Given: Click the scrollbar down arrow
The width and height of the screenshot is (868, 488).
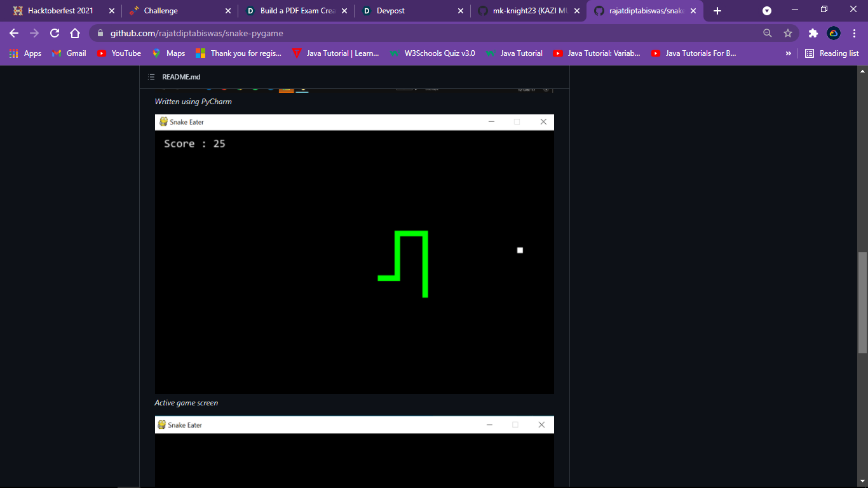Looking at the screenshot, I should pyautogui.click(x=862, y=481).
